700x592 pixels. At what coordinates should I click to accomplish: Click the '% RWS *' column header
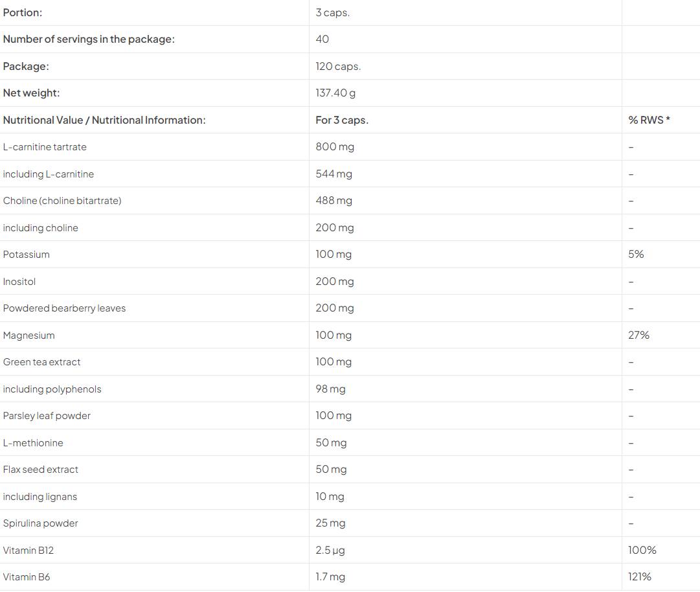[649, 120]
